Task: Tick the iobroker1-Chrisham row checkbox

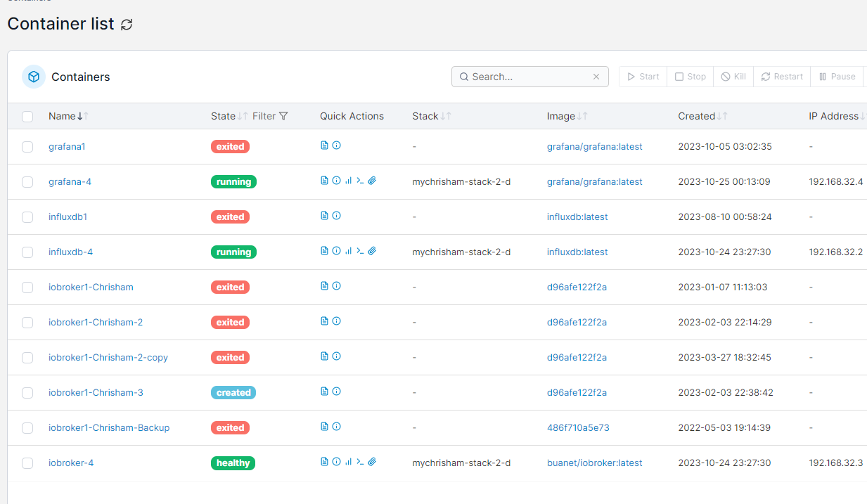Action: (27, 287)
